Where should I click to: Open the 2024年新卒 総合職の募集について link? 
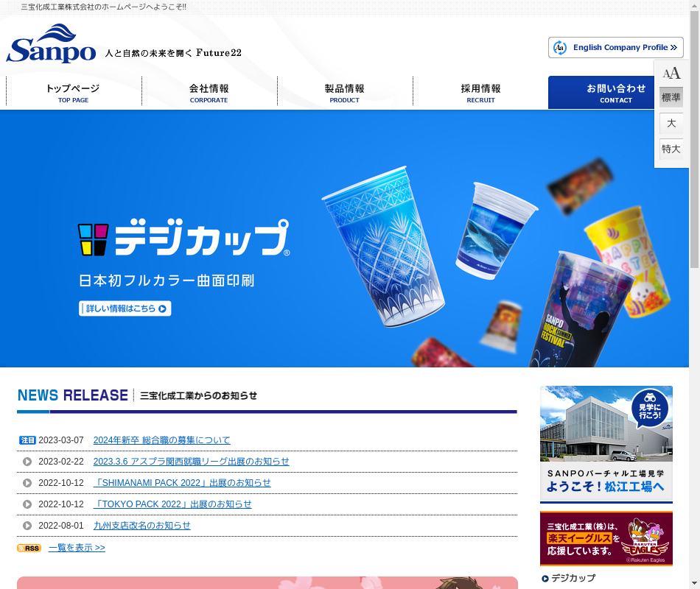coord(161,440)
